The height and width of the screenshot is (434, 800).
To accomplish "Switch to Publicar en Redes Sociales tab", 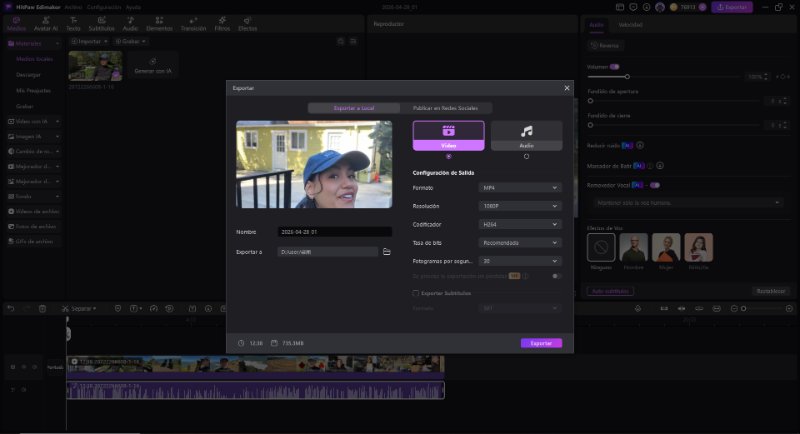I will pyautogui.click(x=445, y=108).
